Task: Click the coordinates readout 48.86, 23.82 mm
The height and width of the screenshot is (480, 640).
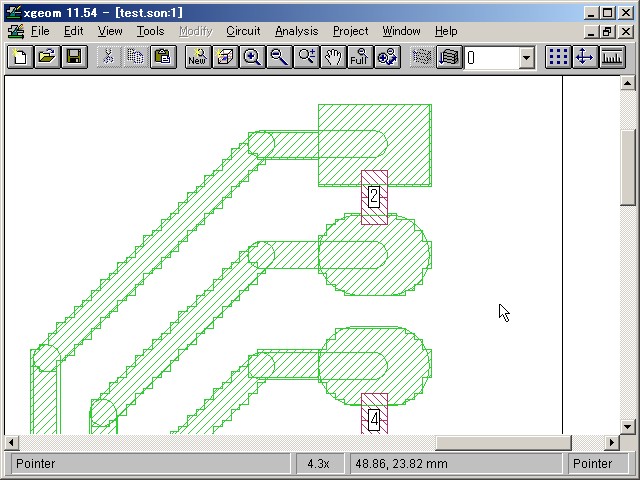Action: tap(402, 464)
